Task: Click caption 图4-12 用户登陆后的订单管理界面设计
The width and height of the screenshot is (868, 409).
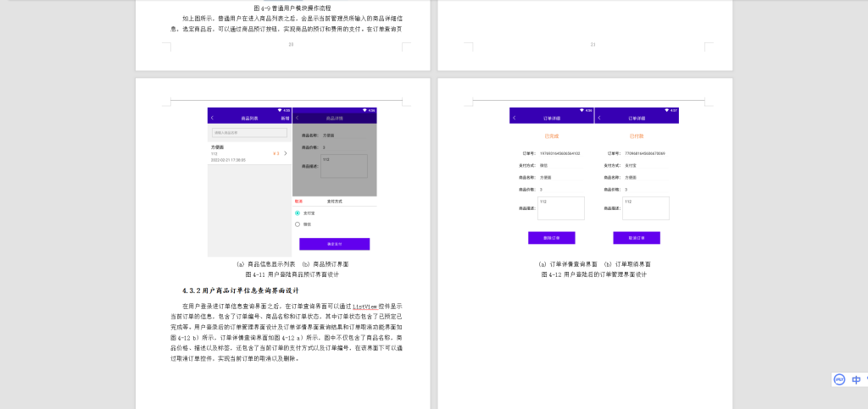Action: 594,274
